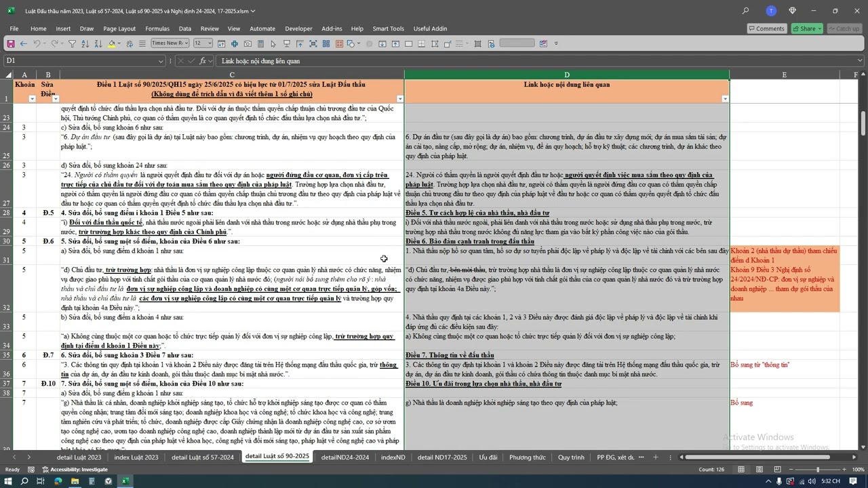Click the Share button

click(806, 28)
